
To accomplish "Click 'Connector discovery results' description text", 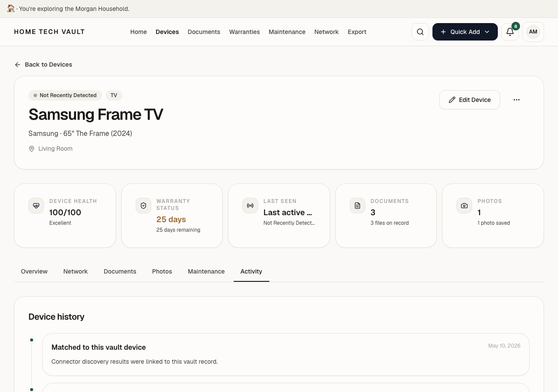I will pyautogui.click(x=134, y=362).
